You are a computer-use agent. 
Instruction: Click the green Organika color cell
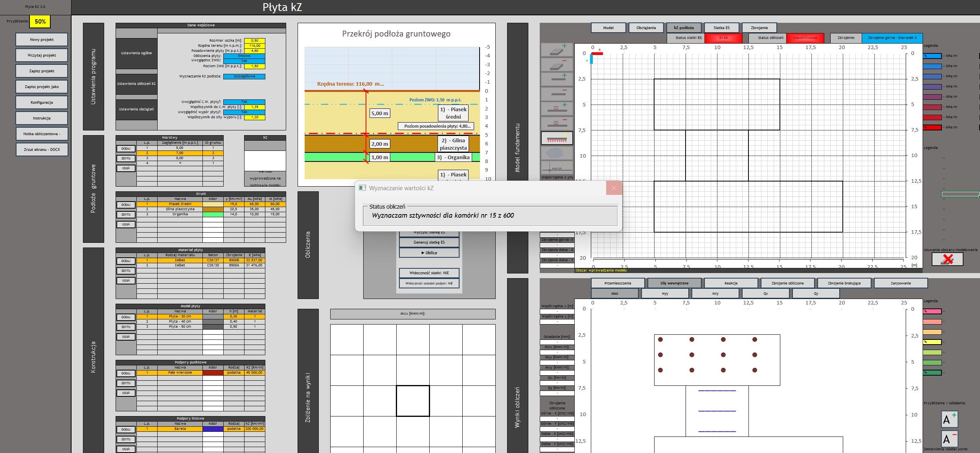(x=213, y=215)
